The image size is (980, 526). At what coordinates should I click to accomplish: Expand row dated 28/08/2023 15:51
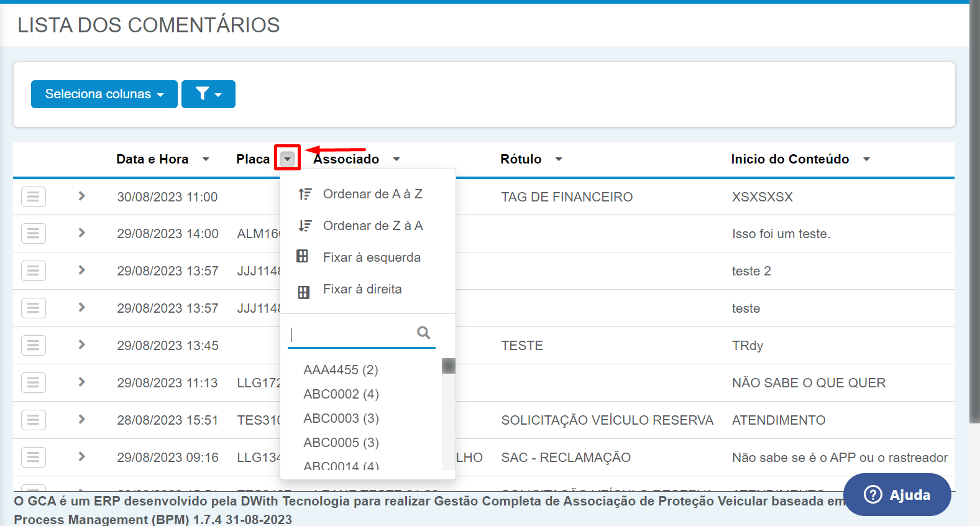click(x=81, y=419)
